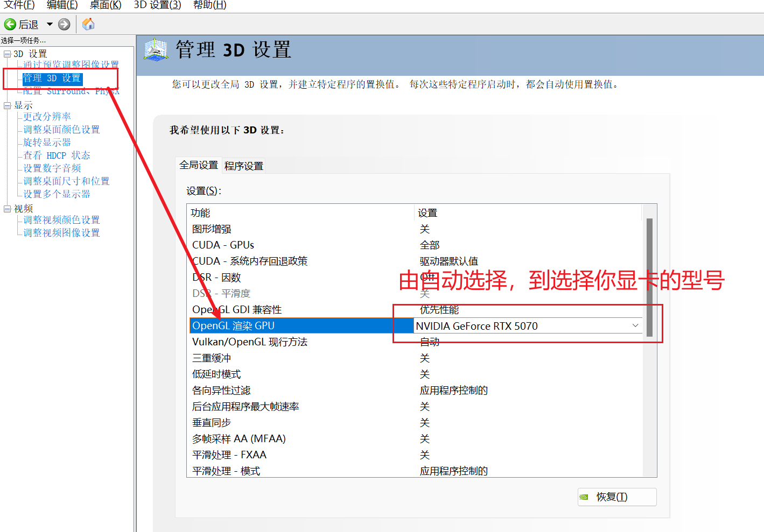The width and height of the screenshot is (764, 532).
Task: Switch to the 程序设置 tab
Action: tap(243, 166)
